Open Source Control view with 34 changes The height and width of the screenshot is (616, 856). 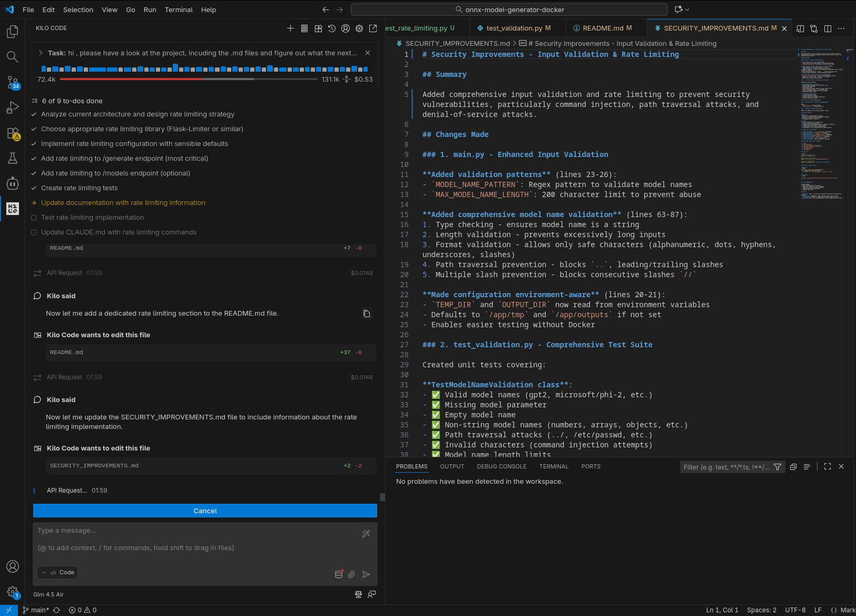point(13,82)
